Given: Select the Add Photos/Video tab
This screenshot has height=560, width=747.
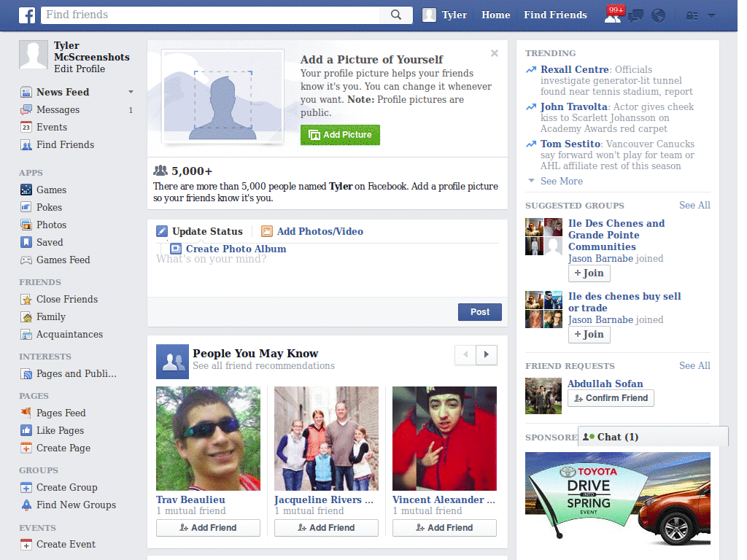Looking at the screenshot, I should point(312,231).
